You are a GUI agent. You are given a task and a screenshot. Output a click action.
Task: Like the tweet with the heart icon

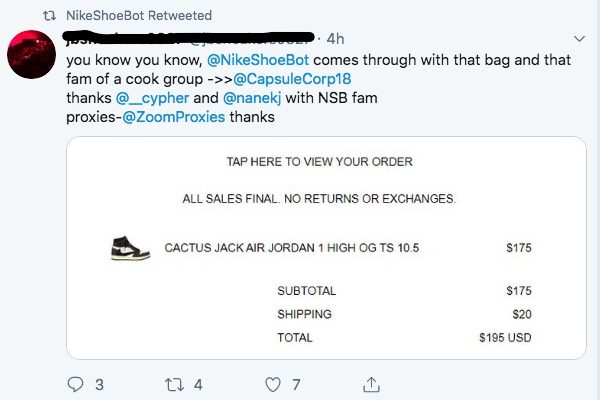(x=271, y=382)
